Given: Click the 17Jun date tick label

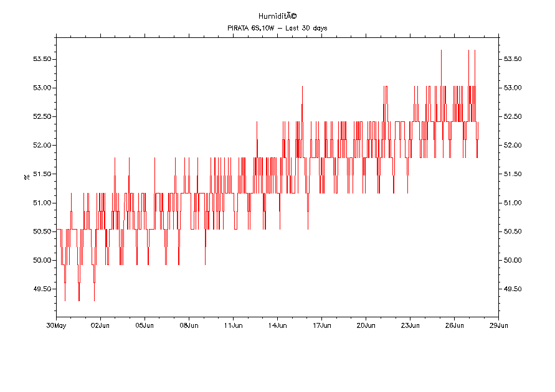Looking at the screenshot, I should tap(321, 325).
